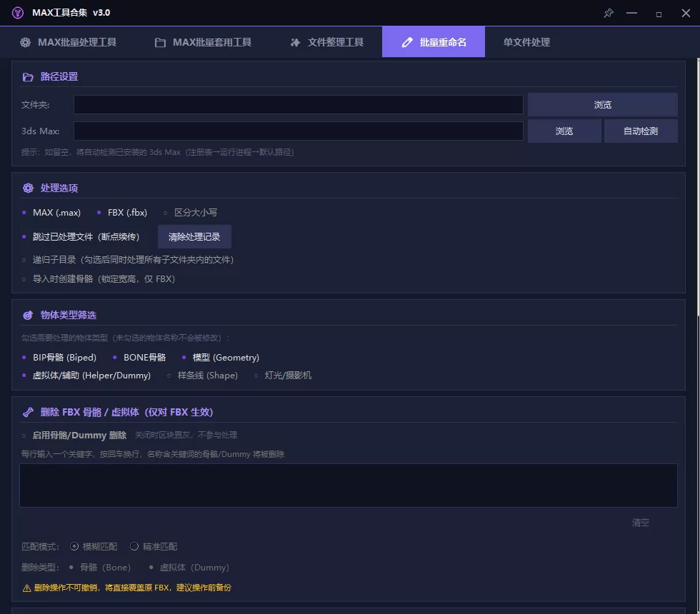This screenshot has height=614, width=700.
Task: Click 清除处理记录 button
Action: click(x=194, y=236)
